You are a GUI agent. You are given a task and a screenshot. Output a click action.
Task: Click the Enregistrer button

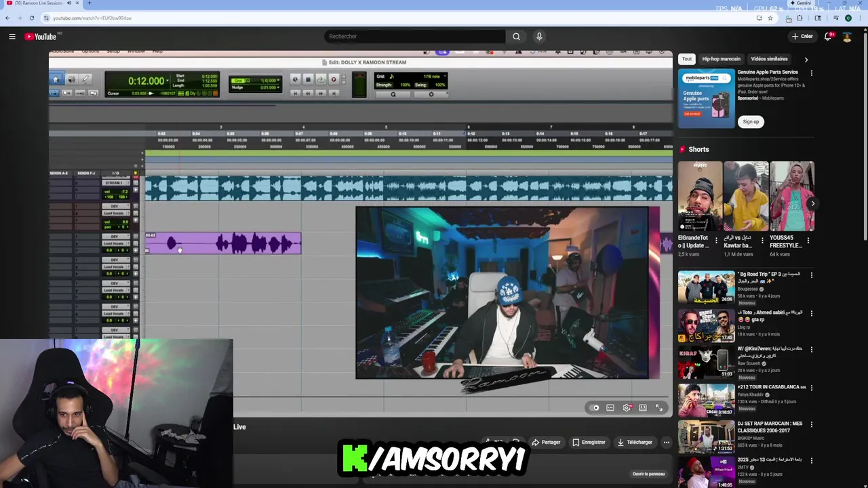589,443
